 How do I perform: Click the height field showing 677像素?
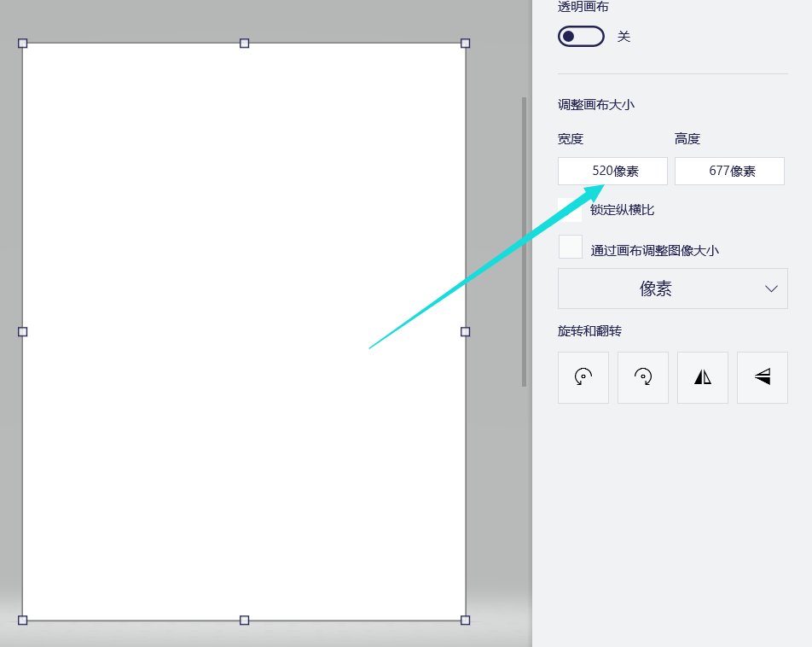[x=729, y=171]
